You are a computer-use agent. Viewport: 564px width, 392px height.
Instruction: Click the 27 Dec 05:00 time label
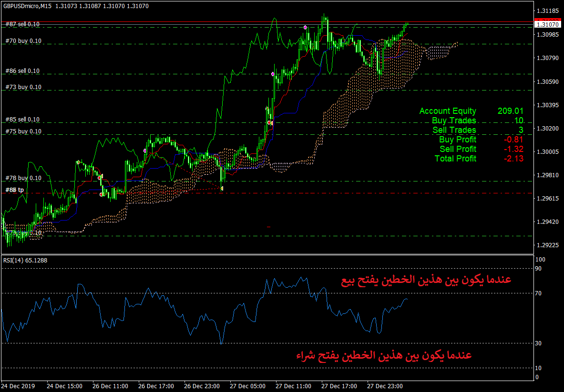pyautogui.click(x=247, y=386)
